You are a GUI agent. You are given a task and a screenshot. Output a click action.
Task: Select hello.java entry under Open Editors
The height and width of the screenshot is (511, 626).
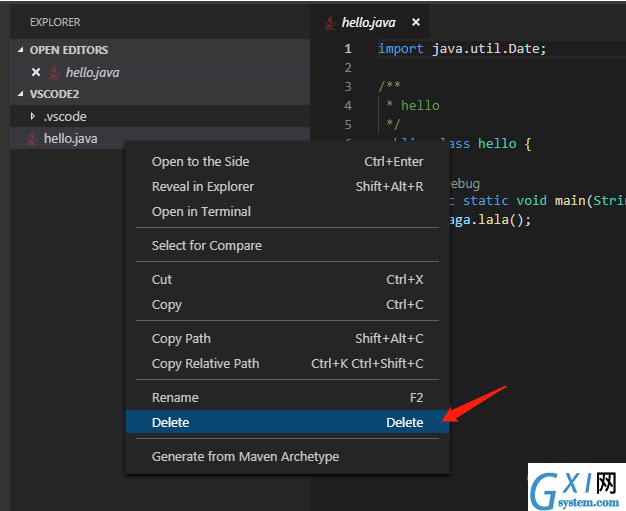click(x=160, y=72)
